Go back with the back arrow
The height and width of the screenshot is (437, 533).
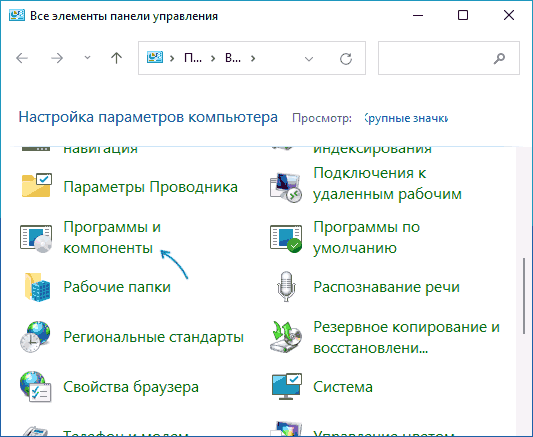click(x=22, y=58)
